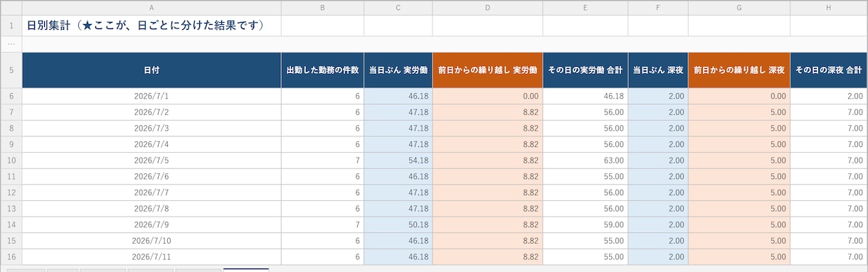The width and height of the screenshot is (868, 272).
Task: Select date cell 2026/7/5
Action: click(152, 161)
